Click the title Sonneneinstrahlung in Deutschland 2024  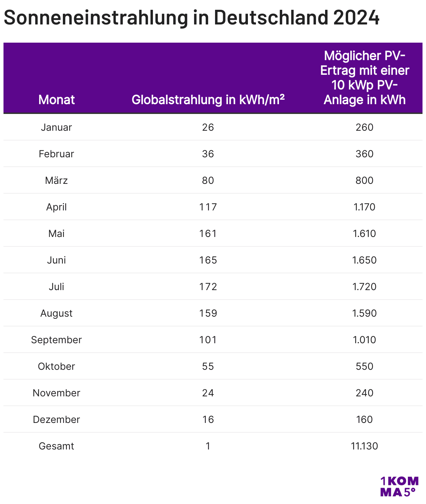[191, 17]
